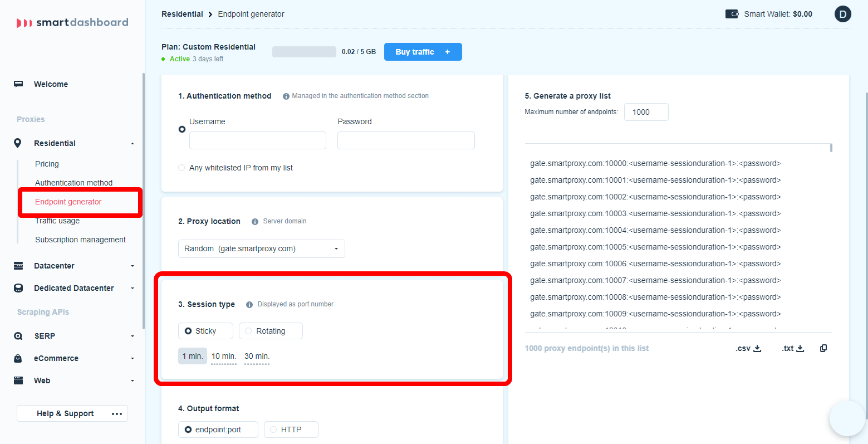This screenshot has width=868, height=444.
Task: Open Traffic usage in sidebar
Action: 57,221
